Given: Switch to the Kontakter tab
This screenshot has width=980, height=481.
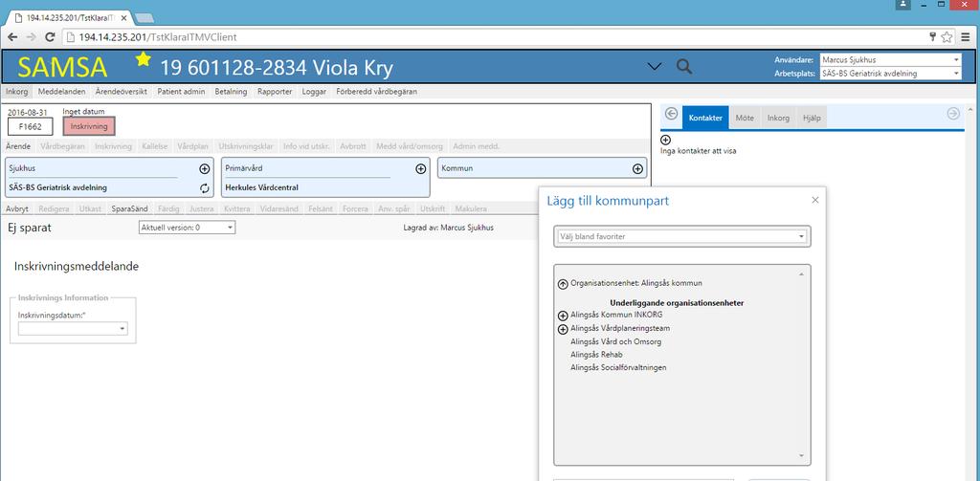Looking at the screenshot, I should tap(705, 118).
